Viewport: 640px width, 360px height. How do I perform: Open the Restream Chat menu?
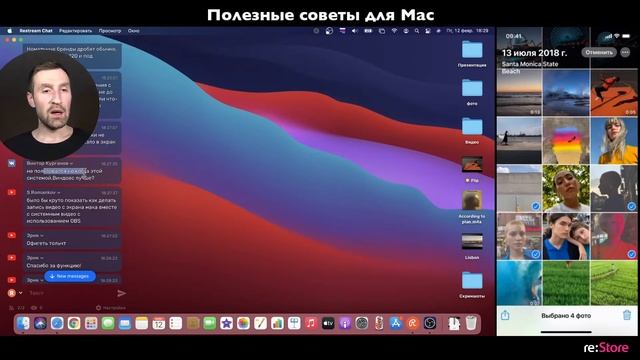click(36, 31)
